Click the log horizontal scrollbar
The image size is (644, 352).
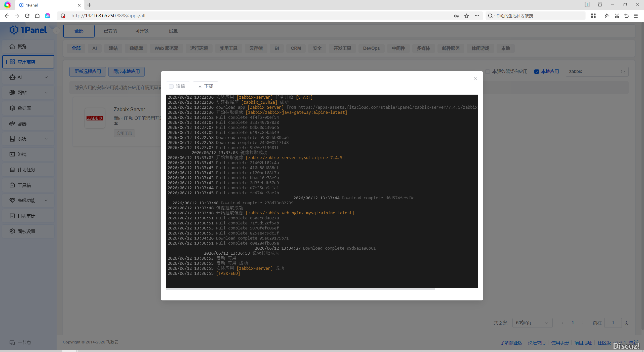coord(301,289)
